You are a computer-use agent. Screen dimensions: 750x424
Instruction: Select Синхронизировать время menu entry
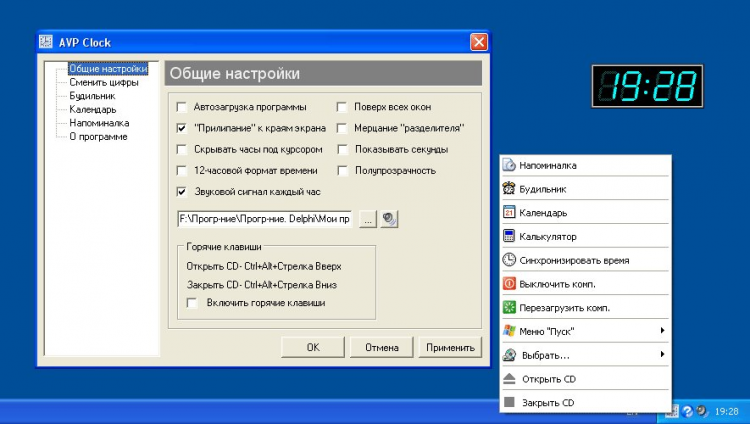[585, 260]
